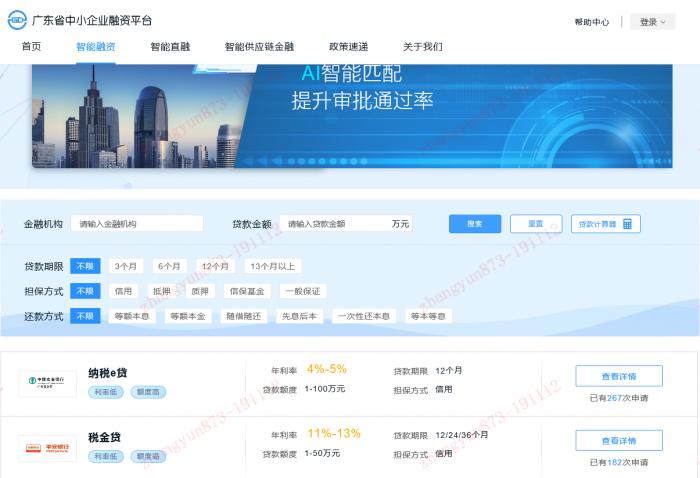Click the 1-100万元 loan amount text
700x478 pixels.
[325, 389]
